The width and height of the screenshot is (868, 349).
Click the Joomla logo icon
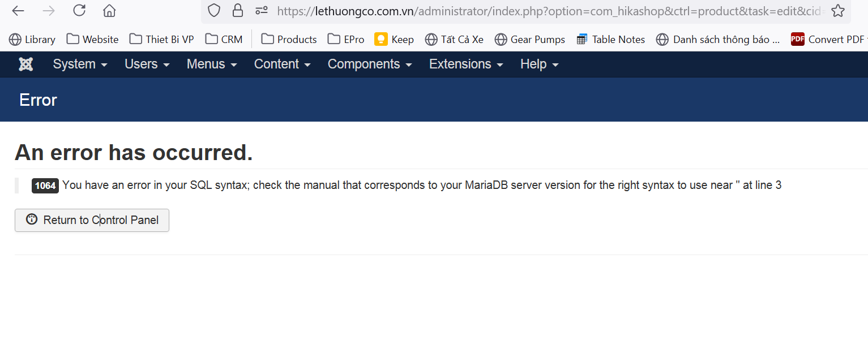coord(25,64)
